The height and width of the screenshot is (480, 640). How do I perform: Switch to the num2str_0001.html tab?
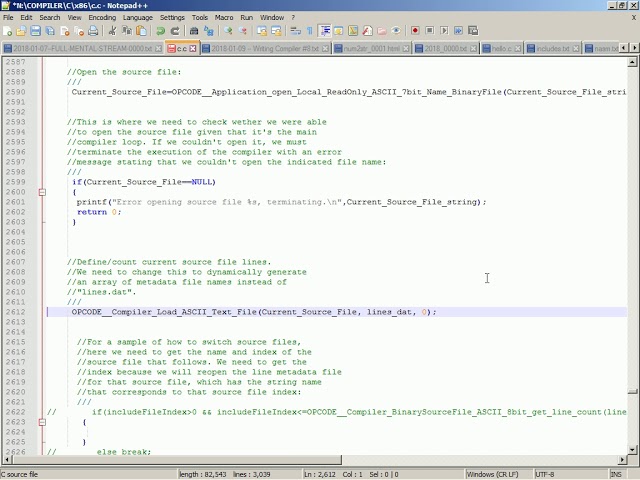click(371, 49)
